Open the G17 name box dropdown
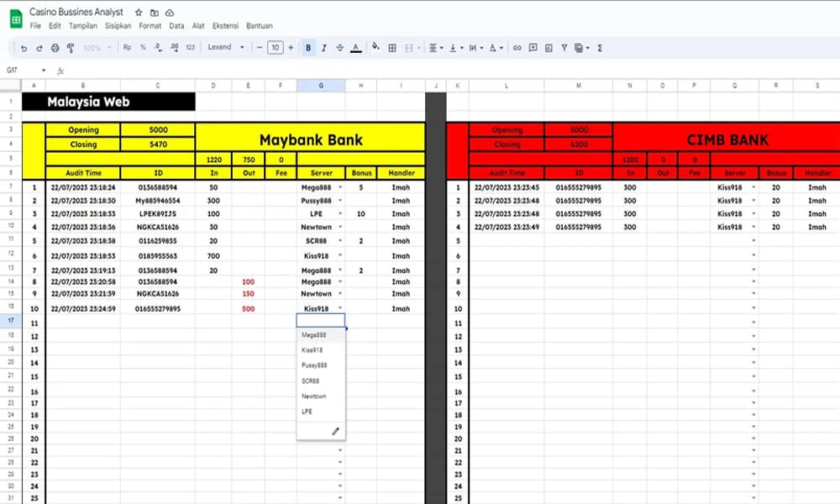This screenshot has height=504, width=840. (x=44, y=71)
